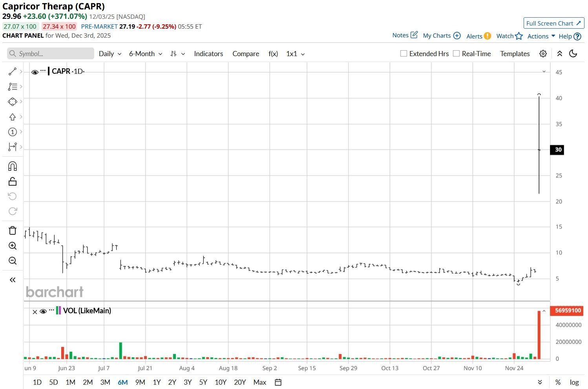This screenshot has width=588, height=389.
Task: Open the f(x) expressions menu
Action: pyautogui.click(x=273, y=54)
